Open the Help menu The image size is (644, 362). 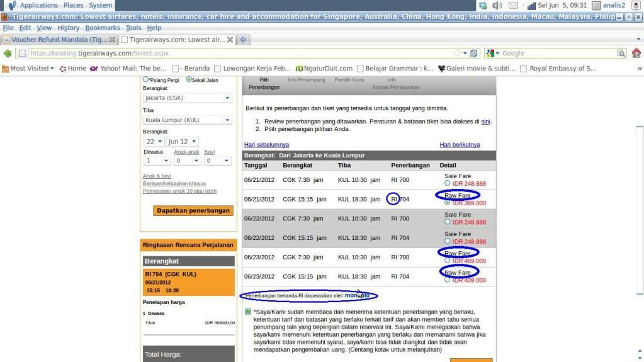154,28
